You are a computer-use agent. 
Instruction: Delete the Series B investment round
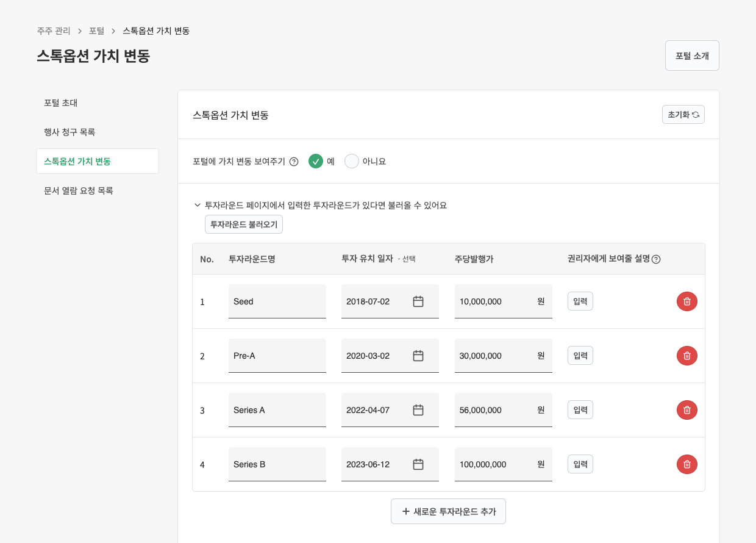pos(686,464)
